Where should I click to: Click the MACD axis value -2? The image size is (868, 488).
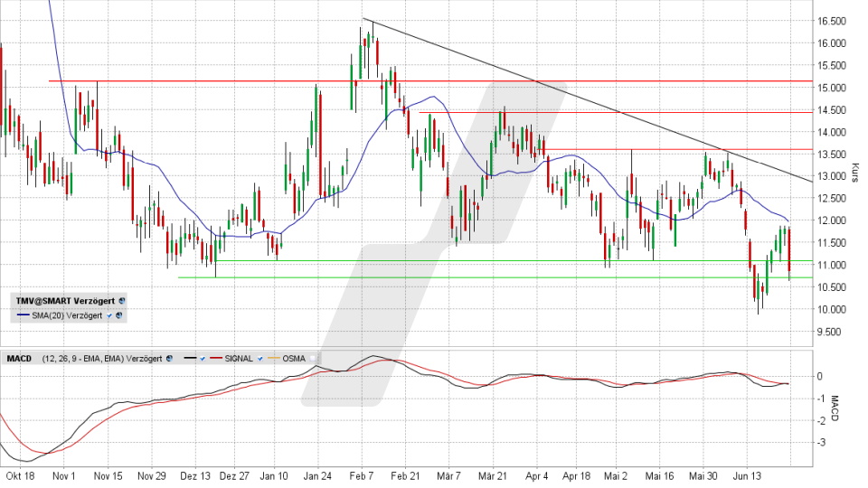tap(820, 420)
